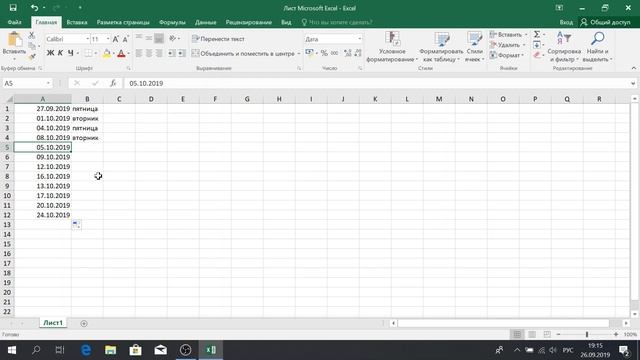Open the Calibri font name dropdown
Image resolution: width=640 pixels, height=360 pixels.
87,39
